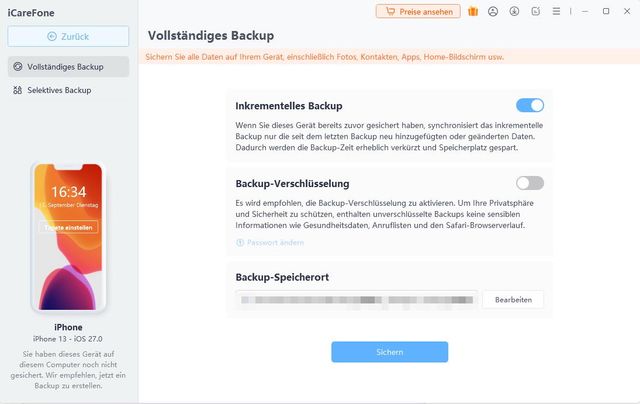
Task: Click the download icon in title bar
Action: pyautogui.click(x=514, y=11)
